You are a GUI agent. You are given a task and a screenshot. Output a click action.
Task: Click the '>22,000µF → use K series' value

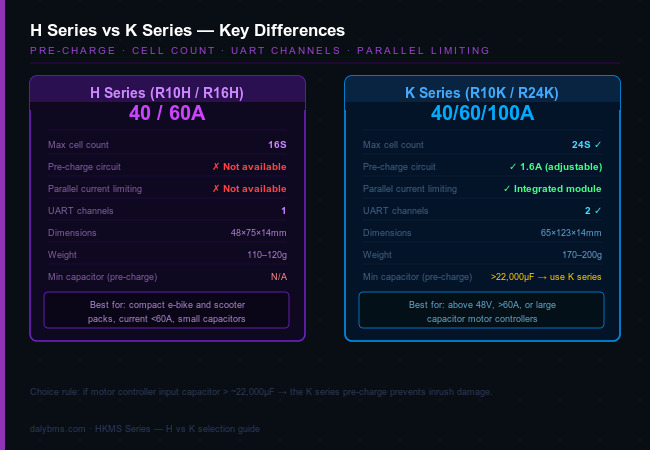546,276
